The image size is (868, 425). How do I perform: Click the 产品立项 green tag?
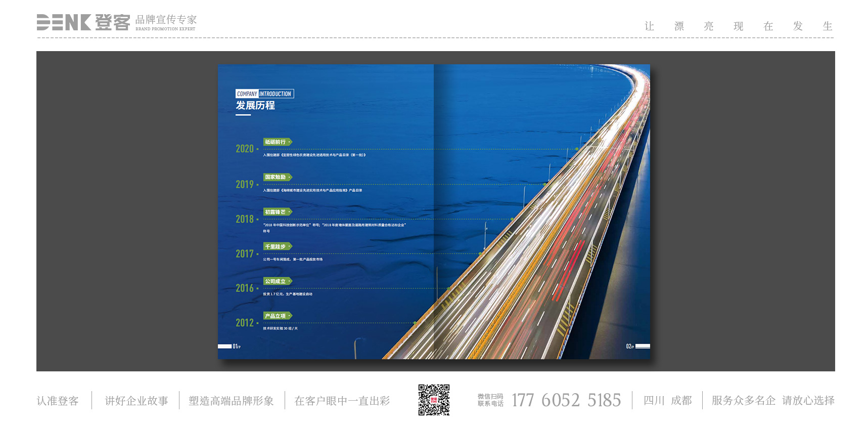(277, 316)
